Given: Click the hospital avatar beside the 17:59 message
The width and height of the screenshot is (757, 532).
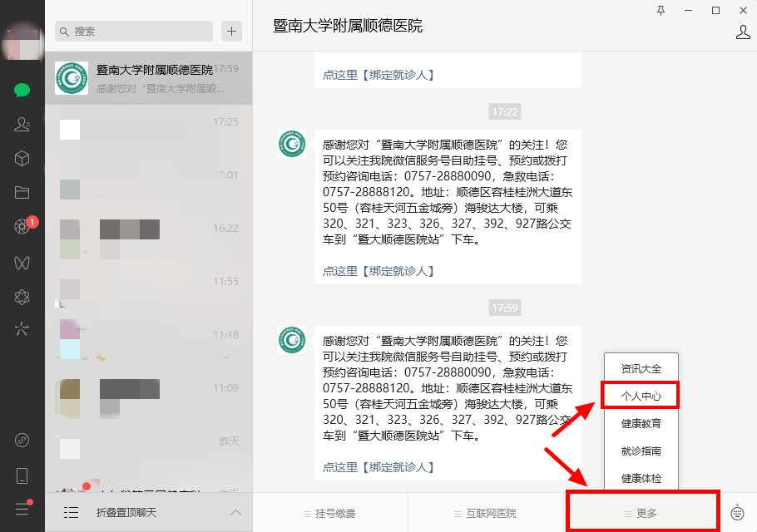Looking at the screenshot, I should pos(292,340).
